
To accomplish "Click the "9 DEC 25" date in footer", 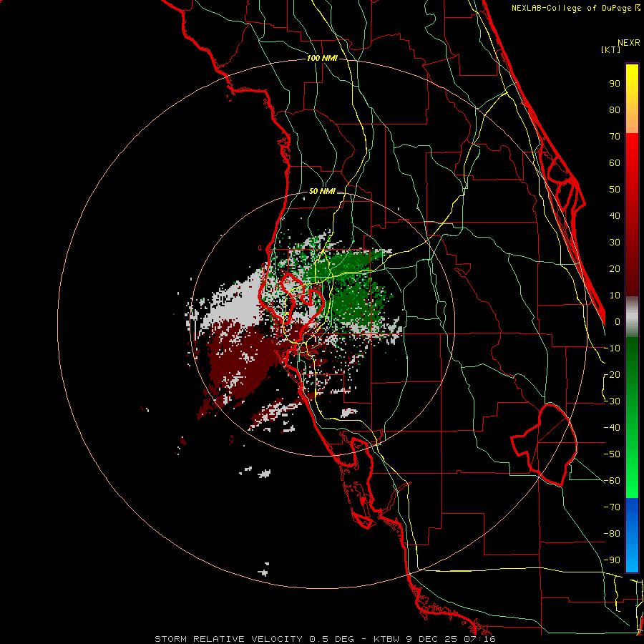I will [x=432, y=639].
